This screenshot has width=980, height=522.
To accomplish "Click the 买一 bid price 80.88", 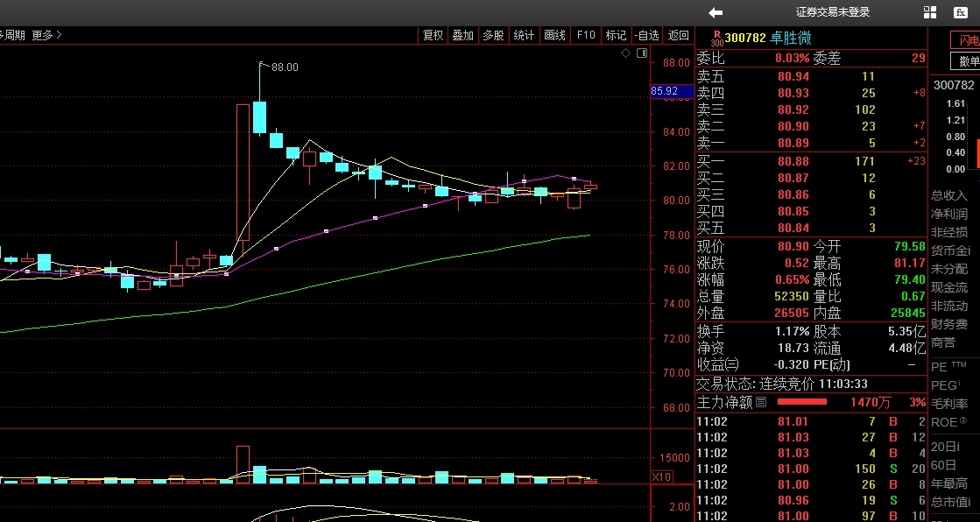I will [793, 161].
